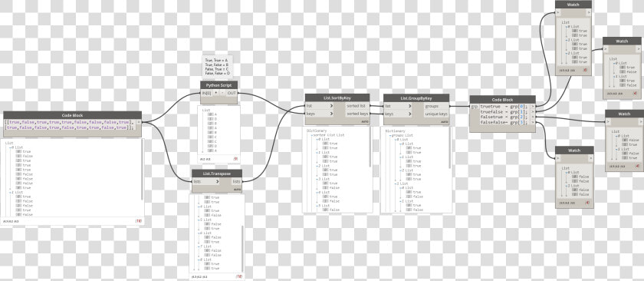Click the lists output port of List.Transpose
Viewport: 644px width, 281px height.
[237, 181]
